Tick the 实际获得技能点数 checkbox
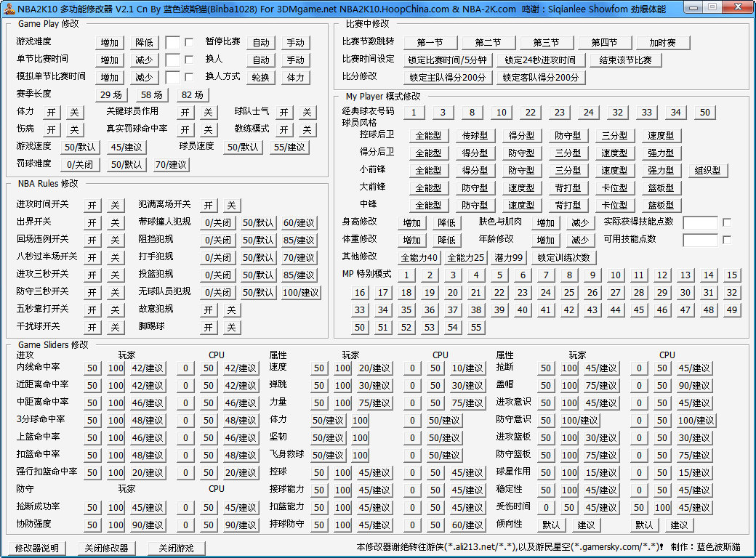756x558 pixels. [727, 222]
